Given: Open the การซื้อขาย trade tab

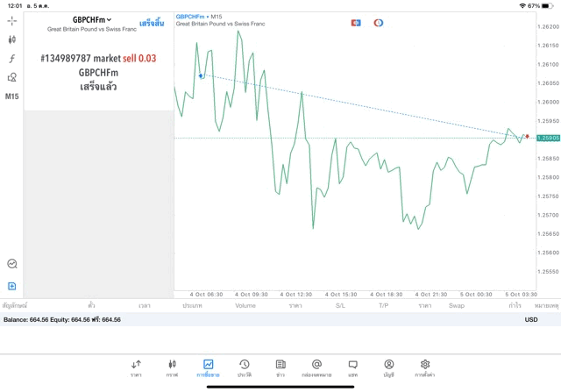Looking at the screenshot, I should click(x=209, y=368).
